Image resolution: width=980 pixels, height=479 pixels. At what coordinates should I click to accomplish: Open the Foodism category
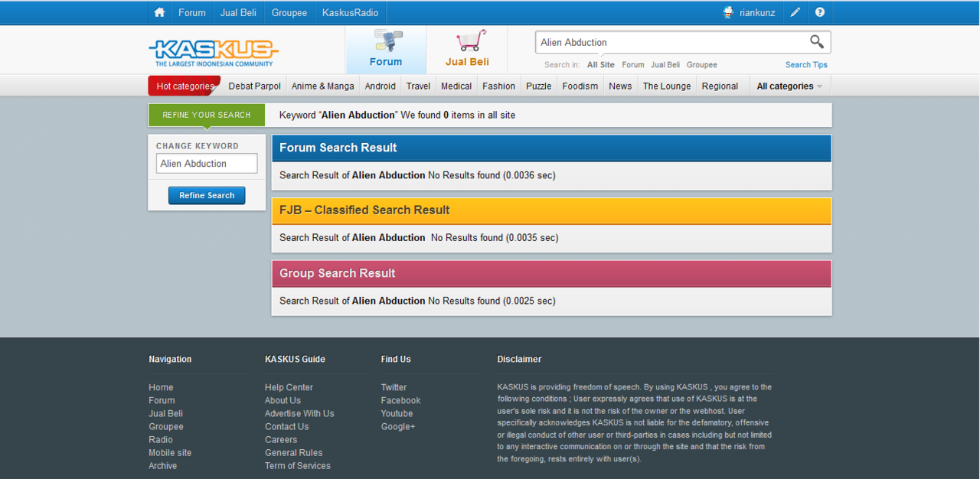(x=580, y=86)
